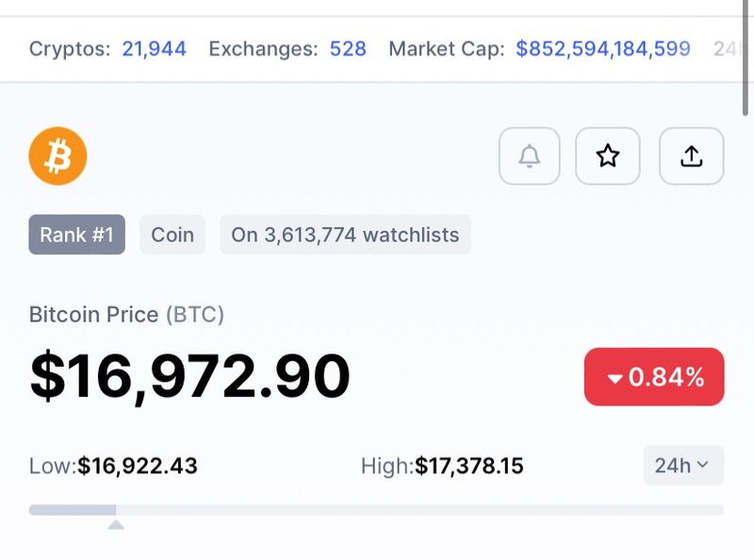
Task: Select the Coin tag
Action: pyautogui.click(x=172, y=235)
